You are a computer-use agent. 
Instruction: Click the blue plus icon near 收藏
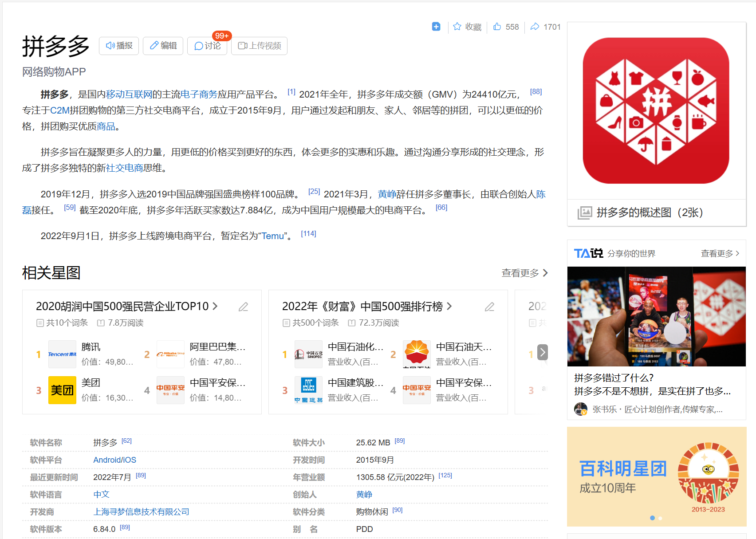tap(436, 27)
